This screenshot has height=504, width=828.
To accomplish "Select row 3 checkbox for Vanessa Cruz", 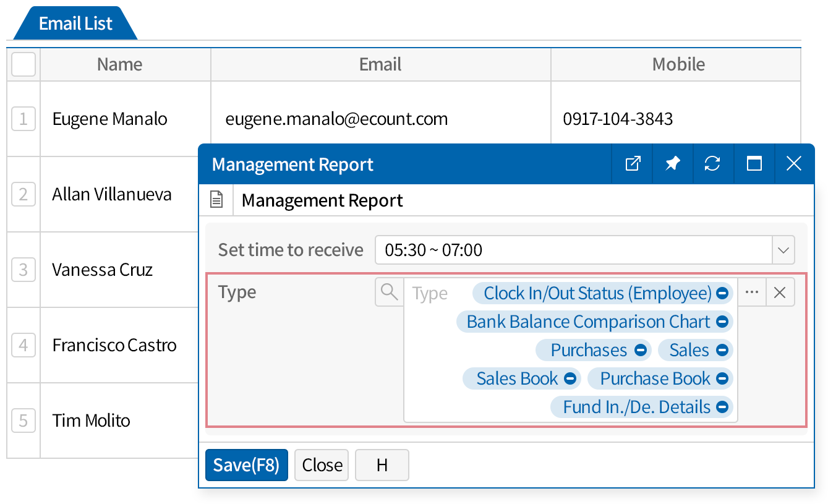I will point(23,270).
